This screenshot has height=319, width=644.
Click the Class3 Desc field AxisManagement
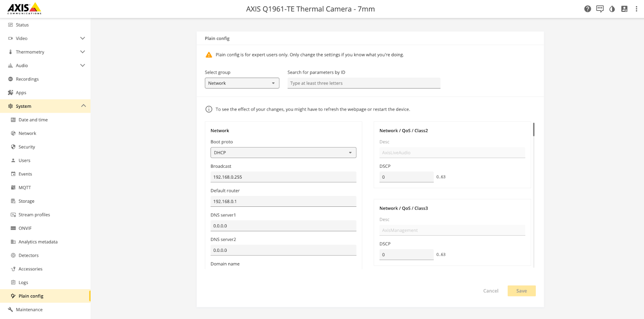(x=452, y=231)
